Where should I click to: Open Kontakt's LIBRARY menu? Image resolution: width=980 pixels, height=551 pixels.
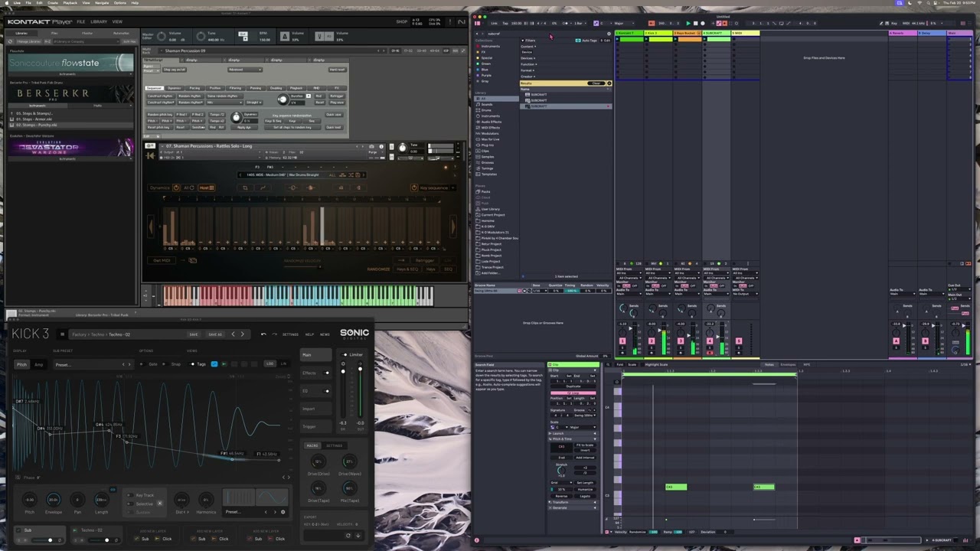point(99,21)
